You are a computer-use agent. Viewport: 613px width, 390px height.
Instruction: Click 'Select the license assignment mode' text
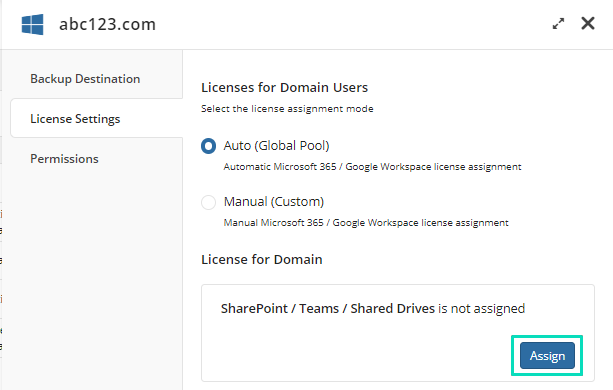pyautogui.click(x=287, y=109)
